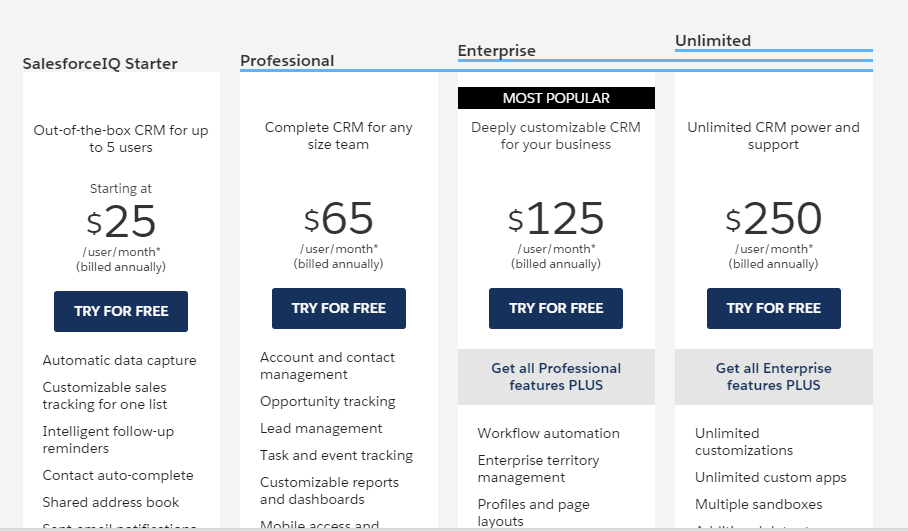908x531 pixels.
Task: Click 'Get all Enterprise features PLUS' header
Action: point(773,377)
